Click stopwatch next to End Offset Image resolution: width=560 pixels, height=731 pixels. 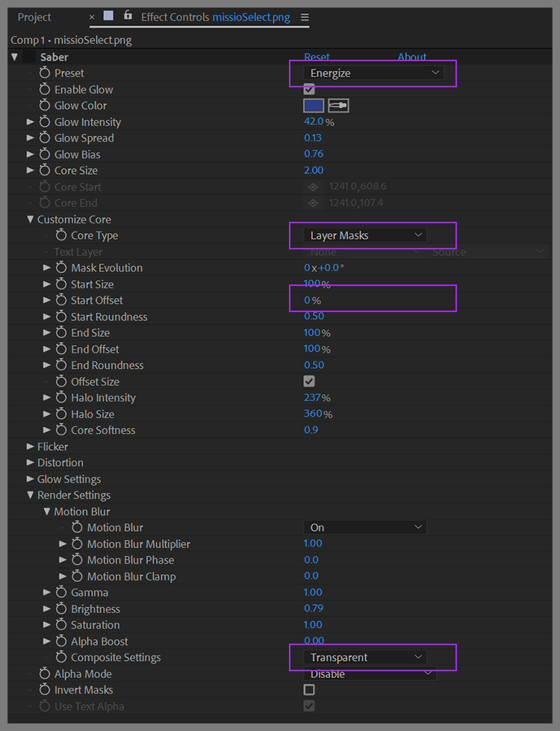click(x=61, y=349)
